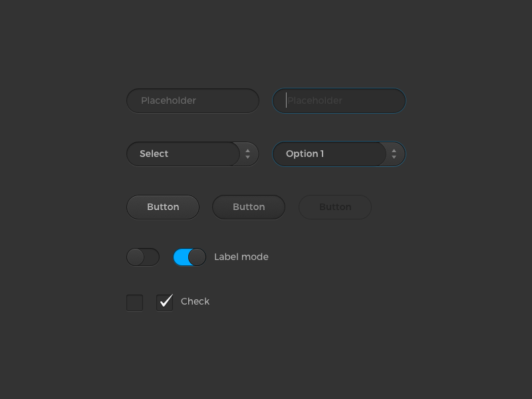Click the left Placeholder text input
532x399 pixels.
point(193,100)
